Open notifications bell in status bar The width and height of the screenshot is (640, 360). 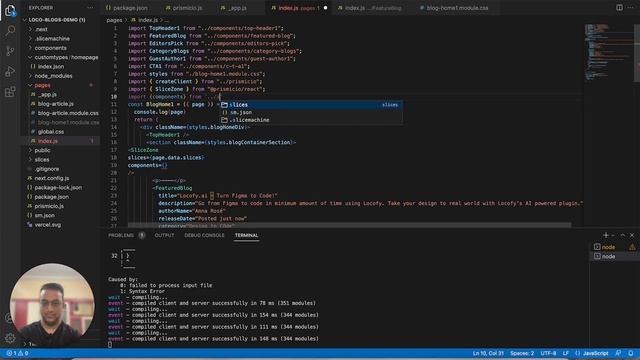(631, 353)
